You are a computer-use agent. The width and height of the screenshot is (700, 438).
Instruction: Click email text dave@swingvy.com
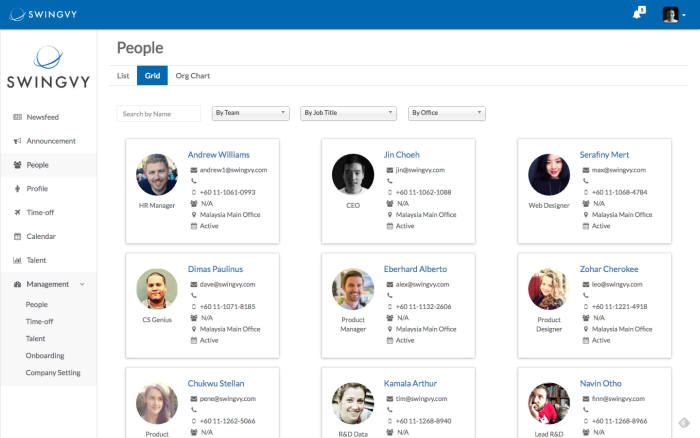pos(227,284)
